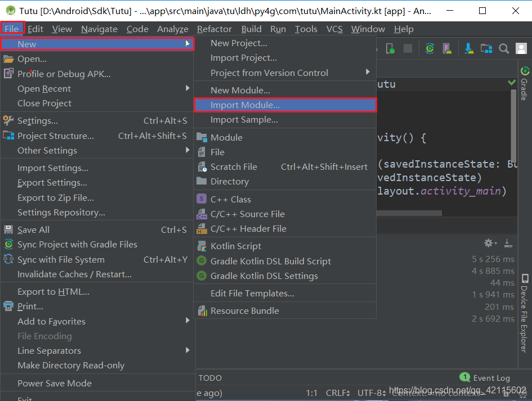Click Profile or Debug APK...
Screen dimensions: 532x401
[97, 74]
